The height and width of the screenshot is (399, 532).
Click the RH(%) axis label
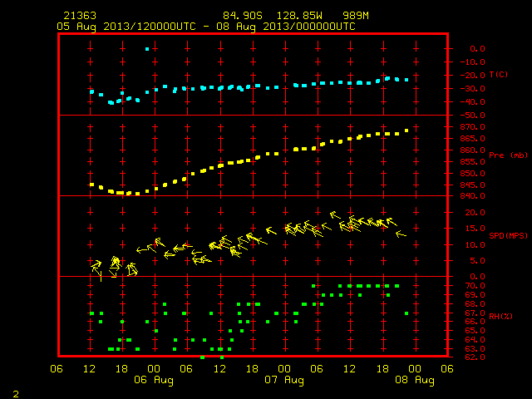coord(500,316)
